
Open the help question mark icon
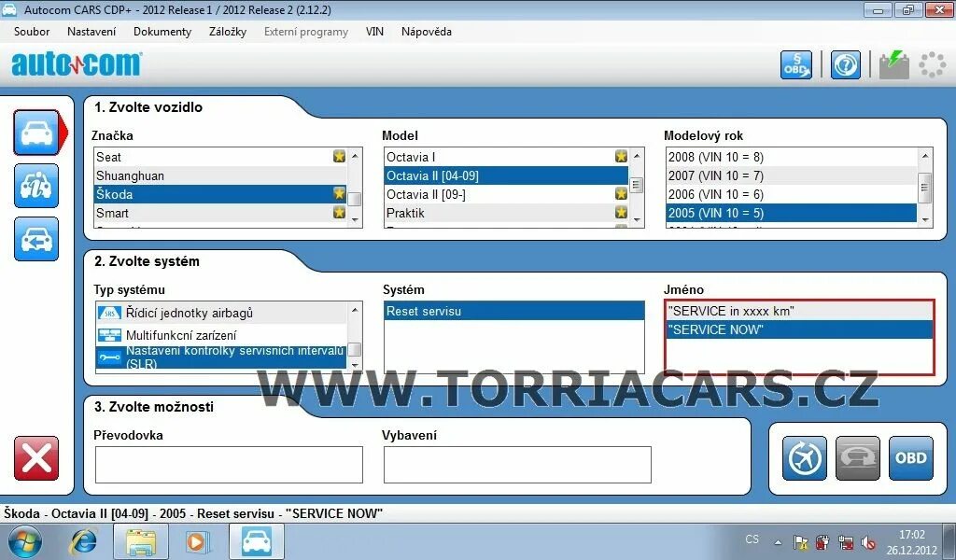point(845,64)
